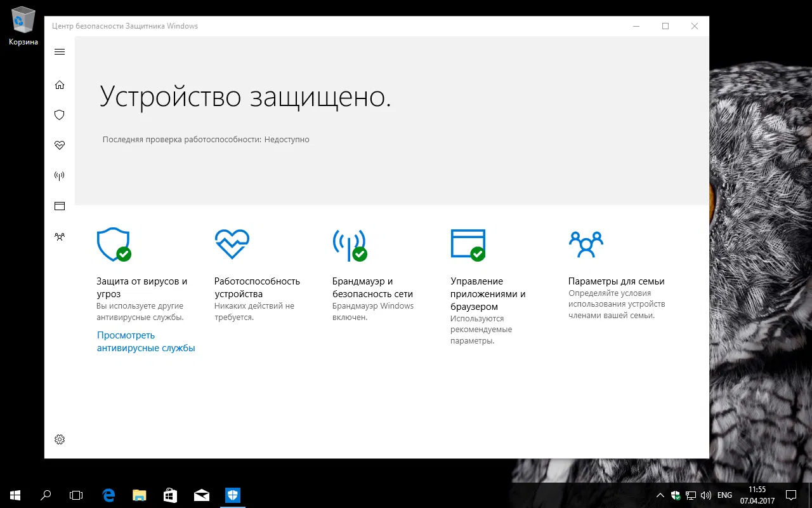Click the heart icon on the device performance tile
The height and width of the screenshot is (508, 812).
pos(232,243)
